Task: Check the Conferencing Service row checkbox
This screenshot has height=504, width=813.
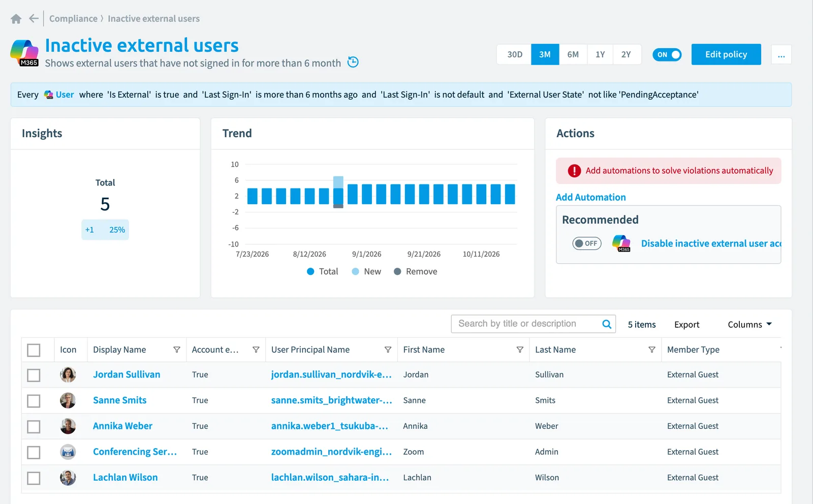Action: (34, 452)
